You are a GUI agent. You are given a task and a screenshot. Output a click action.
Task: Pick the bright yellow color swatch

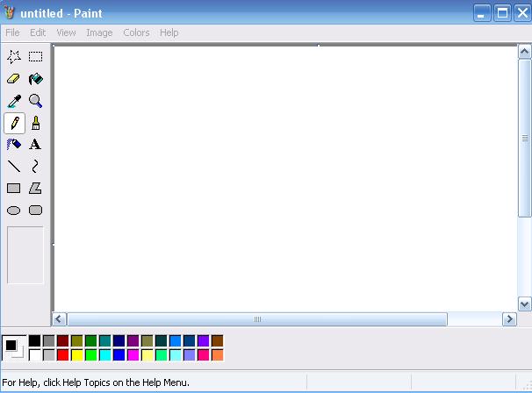(77, 355)
